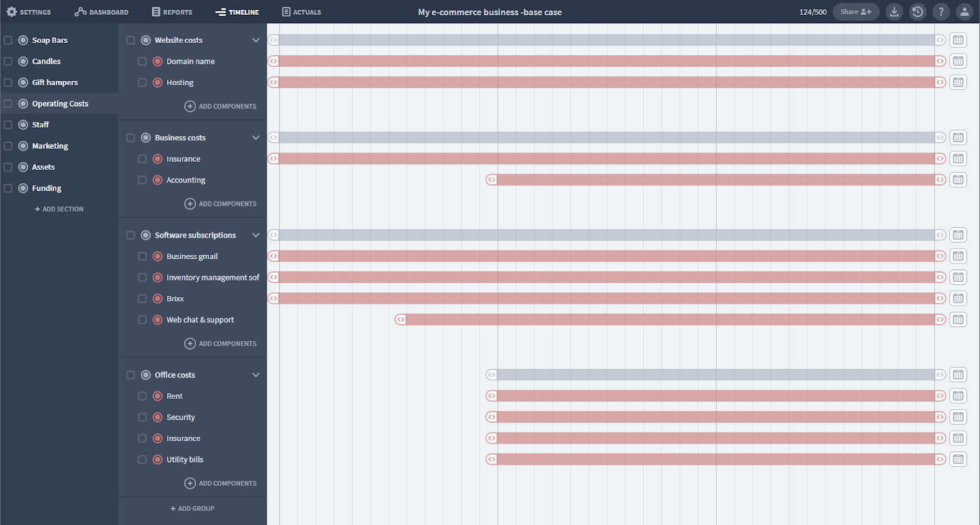980x525 pixels.
Task: Tick the Domain name checkbox
Action: click(x=142, y=61)
